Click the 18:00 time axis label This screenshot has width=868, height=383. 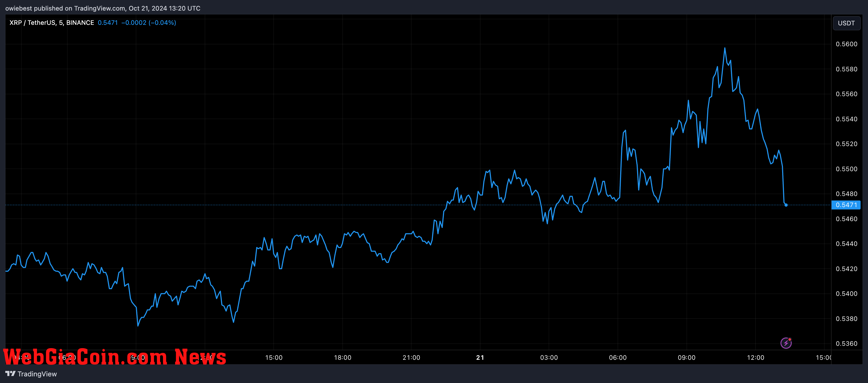342,357
